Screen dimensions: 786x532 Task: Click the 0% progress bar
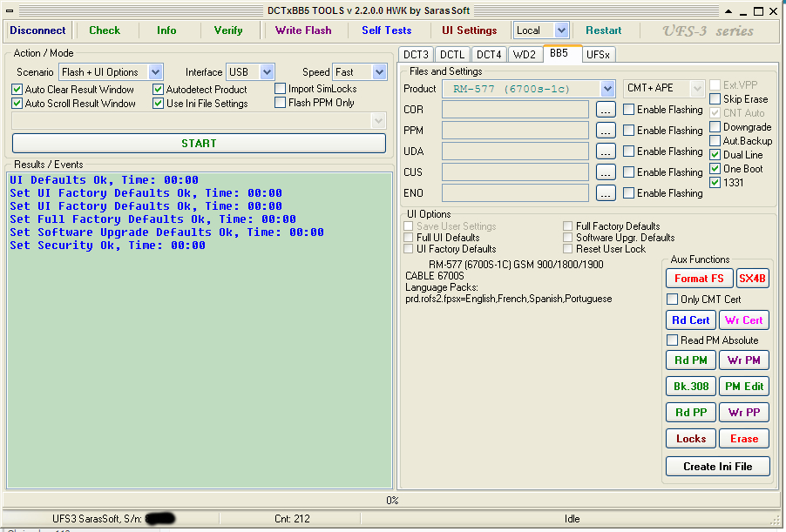pyautogui.click(x=392, y=501)
